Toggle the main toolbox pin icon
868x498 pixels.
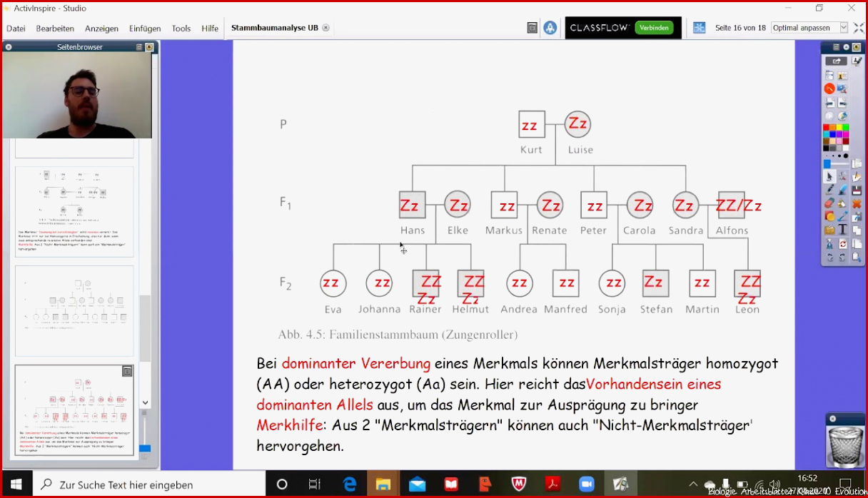point(856,47)
